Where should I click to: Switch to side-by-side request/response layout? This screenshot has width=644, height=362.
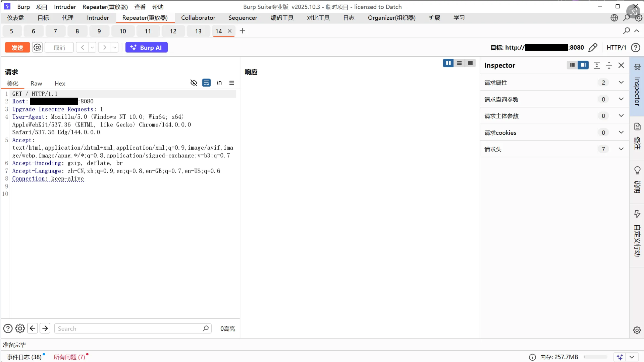(448, 63)
